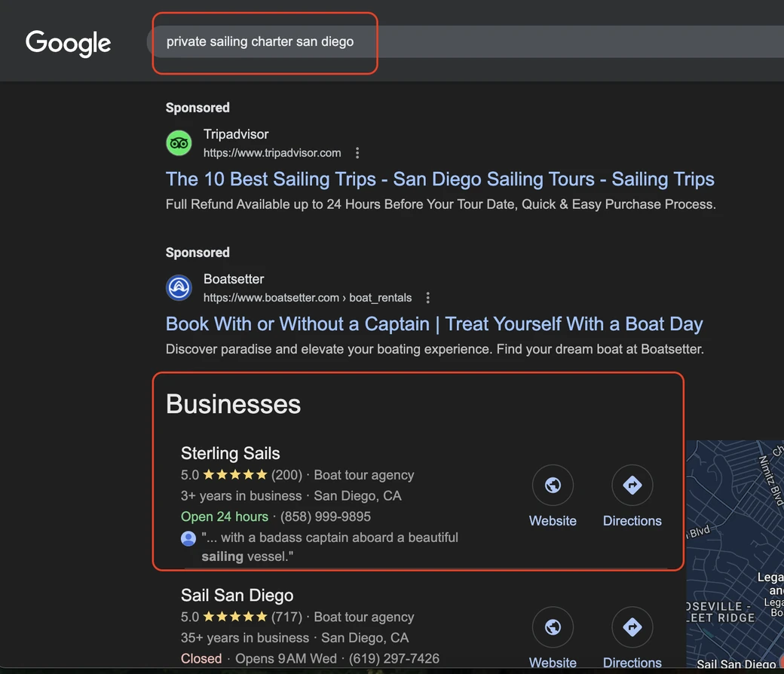The width and height of the screenshot is (784, 674).
Task: Click the Boatsetter advertiser name
Action: click(x=234, y=279)
